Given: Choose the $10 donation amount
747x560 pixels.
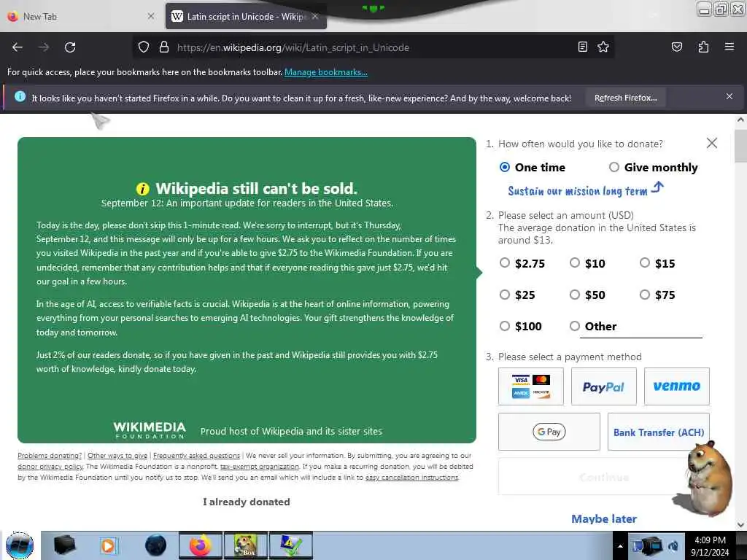Looking at the screenshot, I should 575,262.
